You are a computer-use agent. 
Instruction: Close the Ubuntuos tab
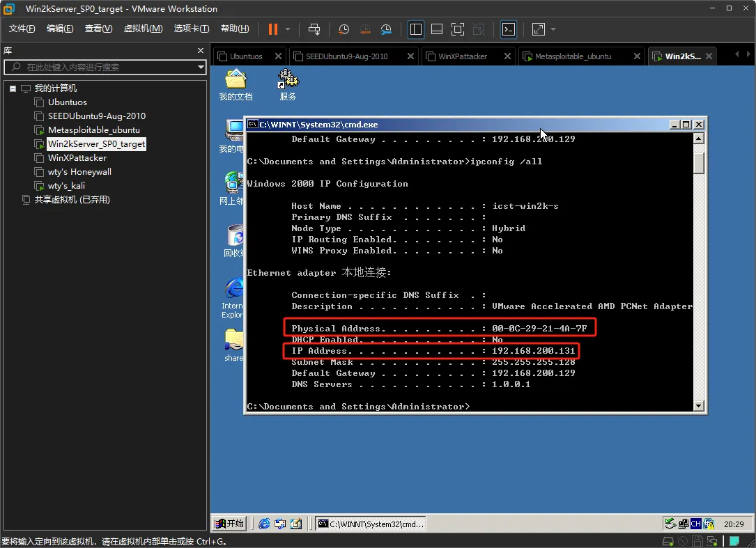click(278, 56)
